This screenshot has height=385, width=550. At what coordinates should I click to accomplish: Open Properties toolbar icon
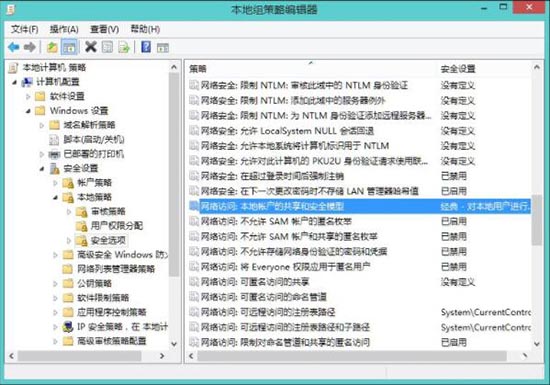(x=107, y=47)
